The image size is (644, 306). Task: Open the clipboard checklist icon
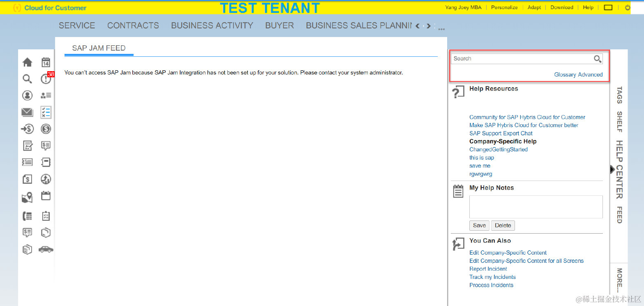tap(46, 216)
